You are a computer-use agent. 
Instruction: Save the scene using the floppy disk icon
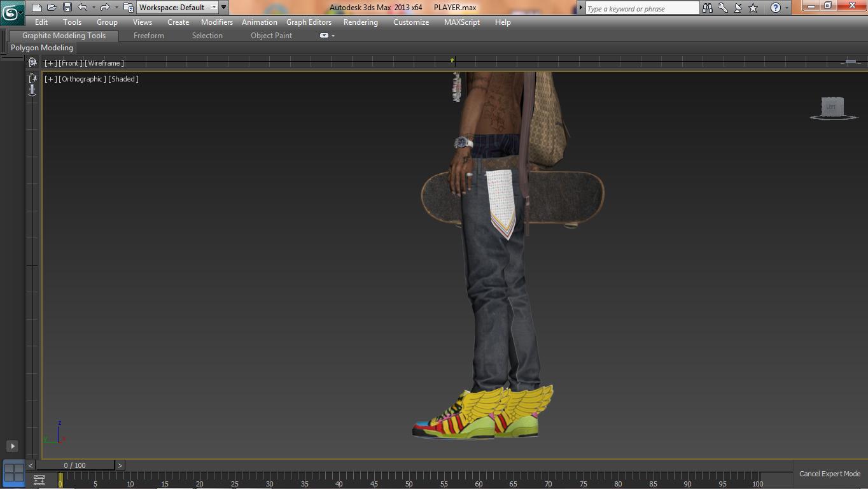click(x=67, y=8)
